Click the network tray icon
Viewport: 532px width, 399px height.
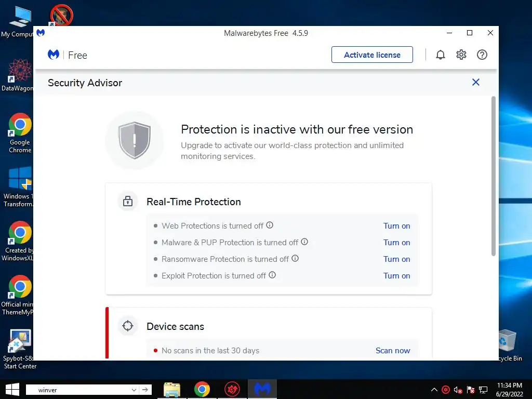click(x=483, y=390)
